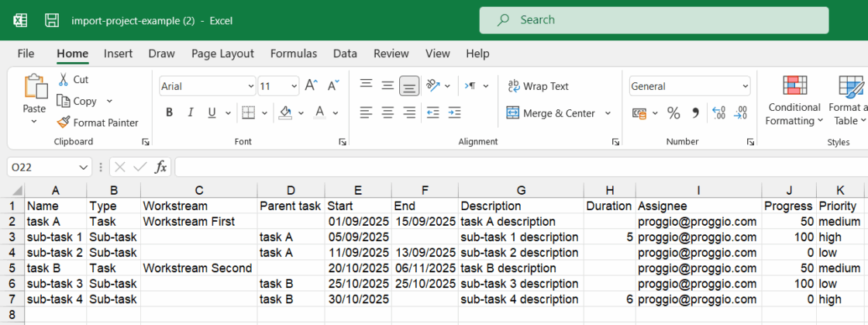Viewport: 868px width, 325px height.
Task: Toggle Wrap Text on
Action: tap(538, 86)
